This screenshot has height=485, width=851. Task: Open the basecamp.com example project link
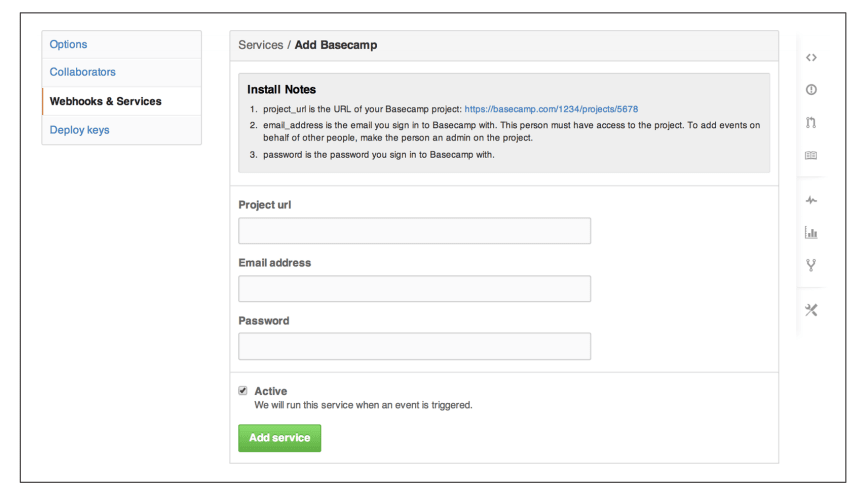click(x=551, y=109)
